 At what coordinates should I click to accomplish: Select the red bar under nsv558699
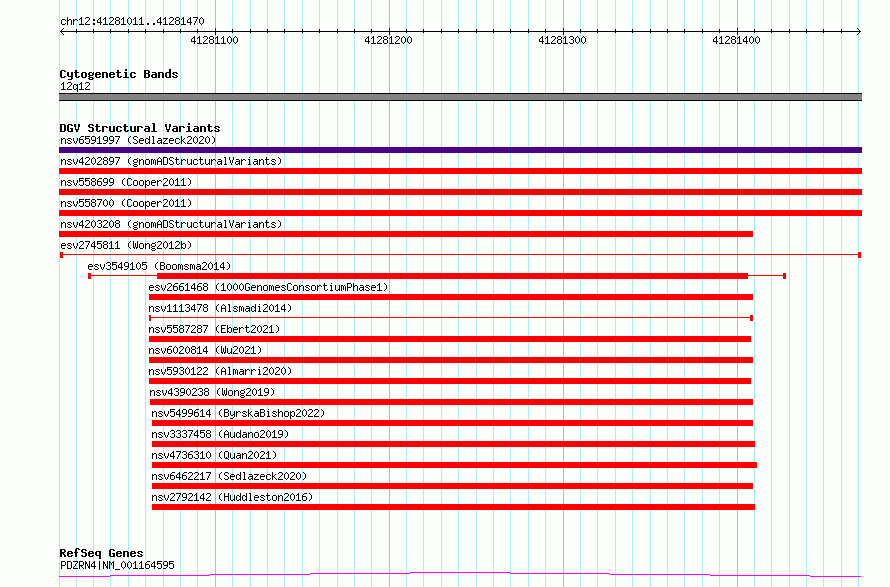pyautogui.click(x=460, y=192)
